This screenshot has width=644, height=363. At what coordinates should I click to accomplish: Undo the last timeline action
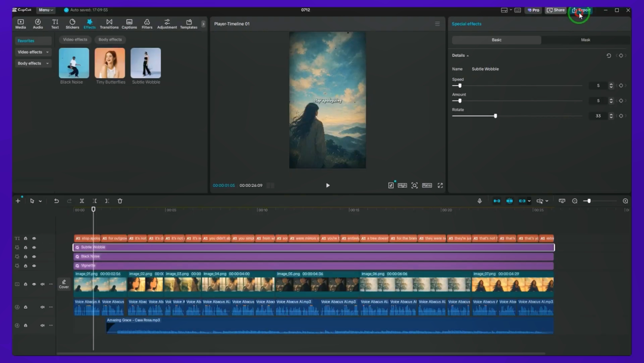coord(56,201)
